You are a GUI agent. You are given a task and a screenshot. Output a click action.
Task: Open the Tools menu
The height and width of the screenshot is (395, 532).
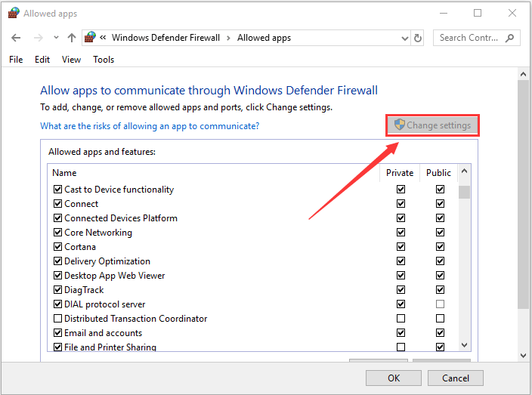pos(104,60)
